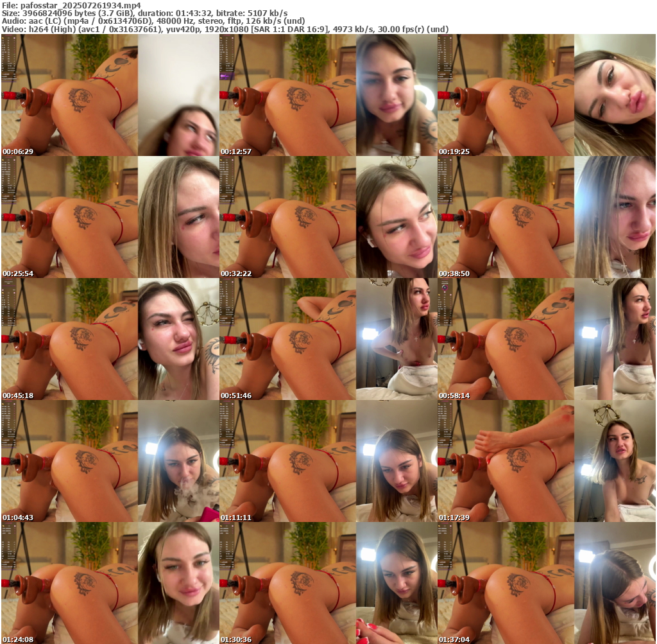Select the thumbnail timestamped 00:32:22
This screenshot has width=657, height=644.
tap(328, 217)
